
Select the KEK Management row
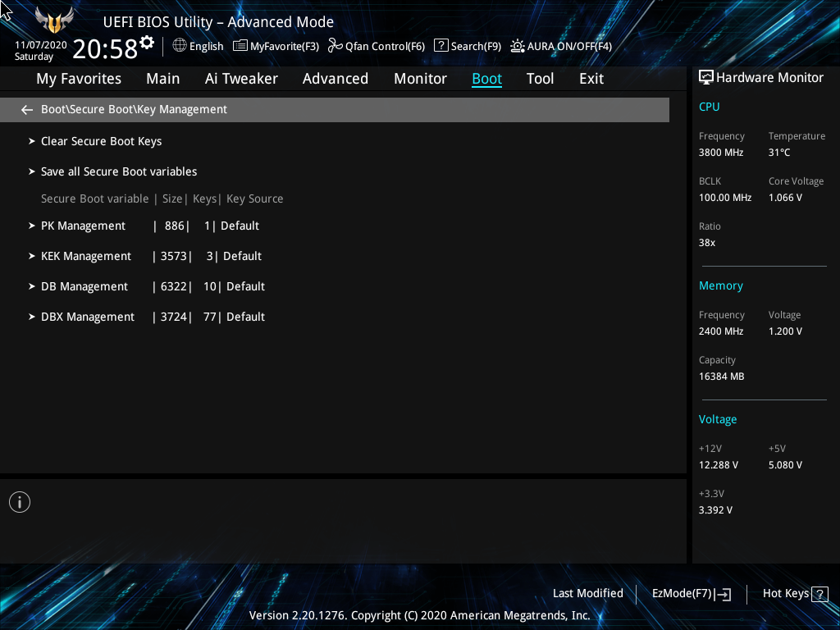(153, 256)
